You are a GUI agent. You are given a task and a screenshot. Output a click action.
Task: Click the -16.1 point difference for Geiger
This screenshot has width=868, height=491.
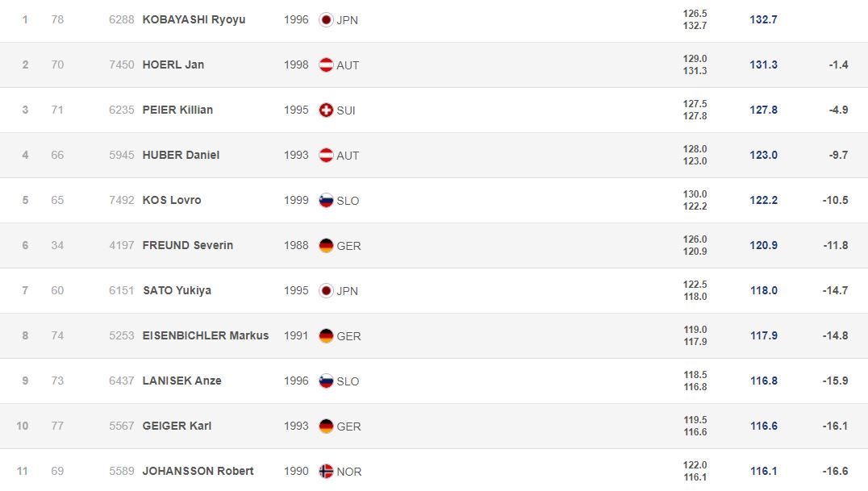(838, 426)
